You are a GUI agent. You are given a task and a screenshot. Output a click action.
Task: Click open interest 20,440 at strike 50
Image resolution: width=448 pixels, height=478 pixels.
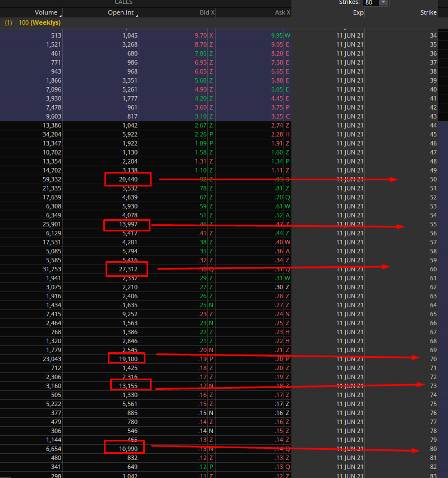click(x=128, y=180)
